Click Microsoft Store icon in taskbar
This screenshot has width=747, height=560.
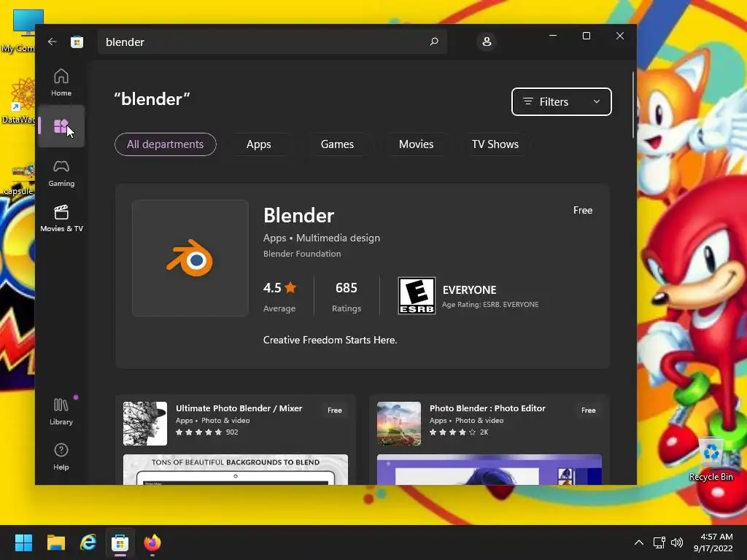pos(120,542)
